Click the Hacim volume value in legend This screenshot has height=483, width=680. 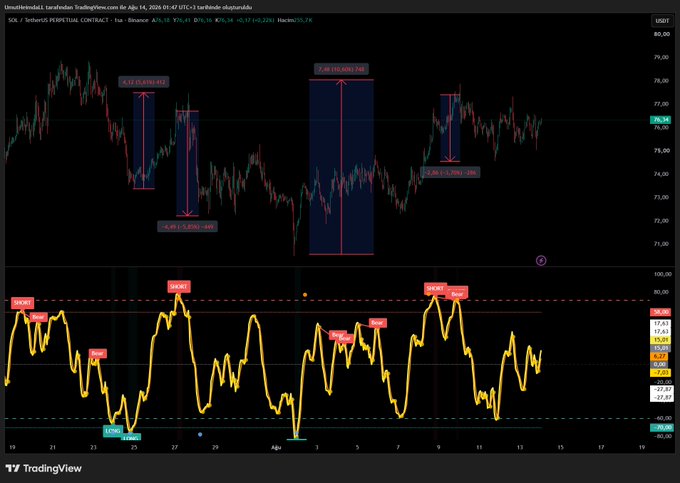pyautogui.click(x=303, y=20)
